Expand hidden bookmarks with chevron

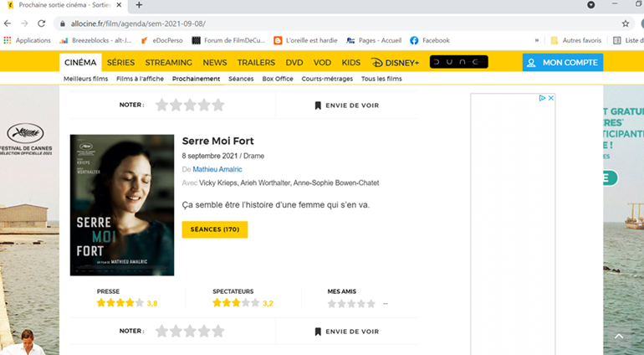536,40
